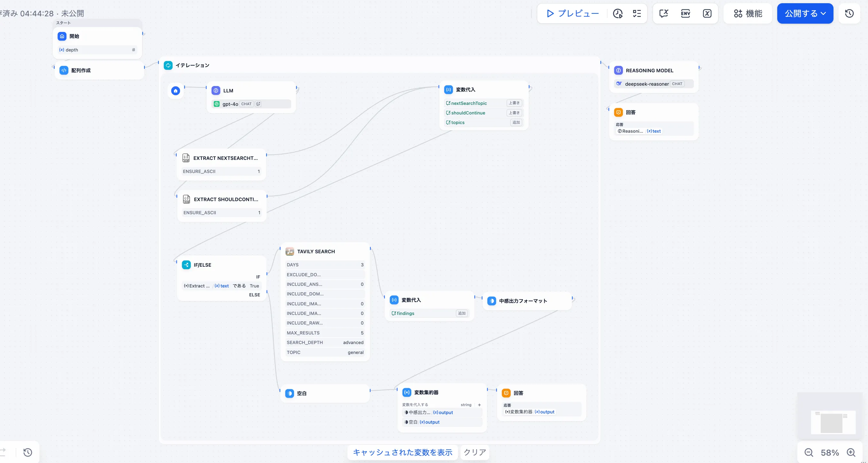Select the top-right 回答 answer node icon

click(618, 112)
